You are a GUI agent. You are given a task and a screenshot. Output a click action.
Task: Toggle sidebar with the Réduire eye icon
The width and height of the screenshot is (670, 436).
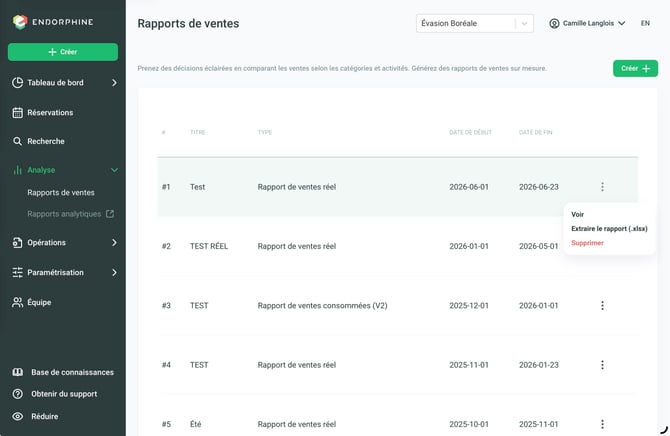pyautogui.click(x=18, y=416)
